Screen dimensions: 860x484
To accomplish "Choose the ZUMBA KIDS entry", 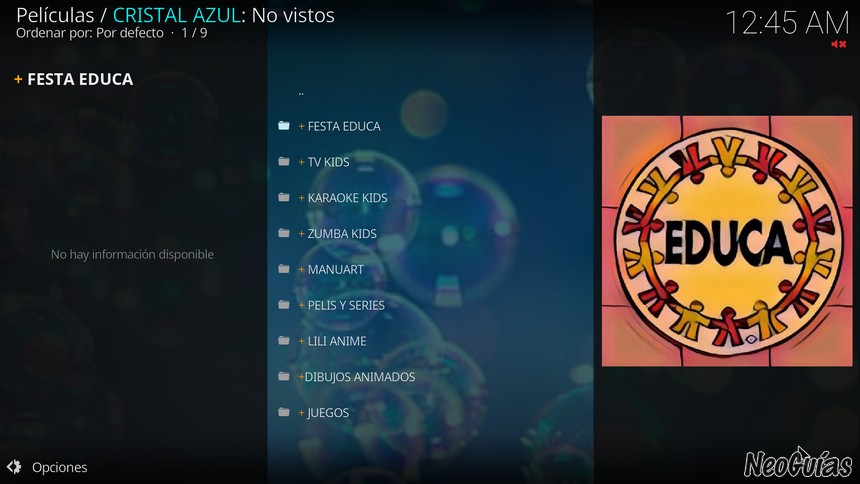I will coord(430,233).
